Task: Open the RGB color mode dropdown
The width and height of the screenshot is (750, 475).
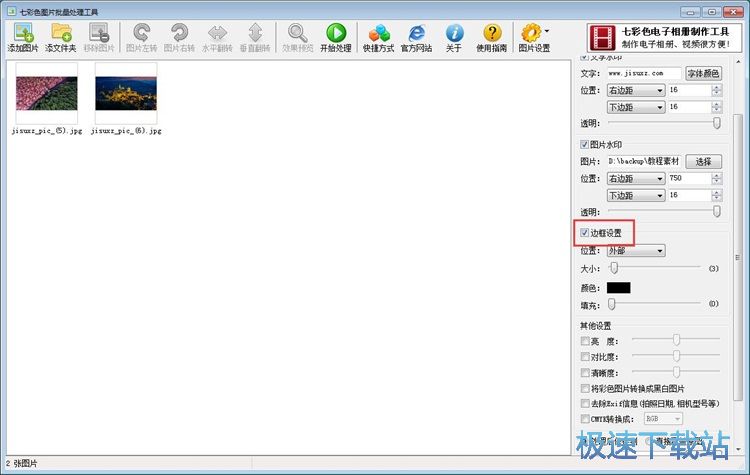Action: (663, 419)
